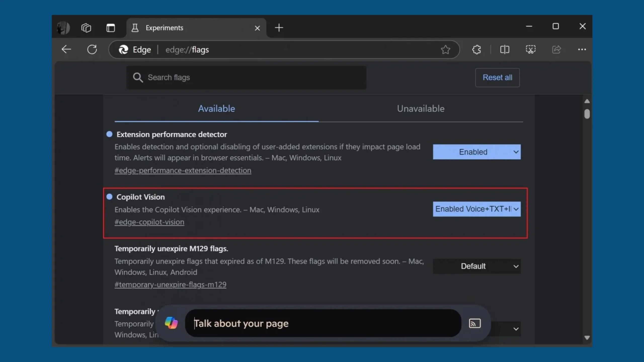Minimize the Edge window

pyautogui.click(x=529, y=26)
